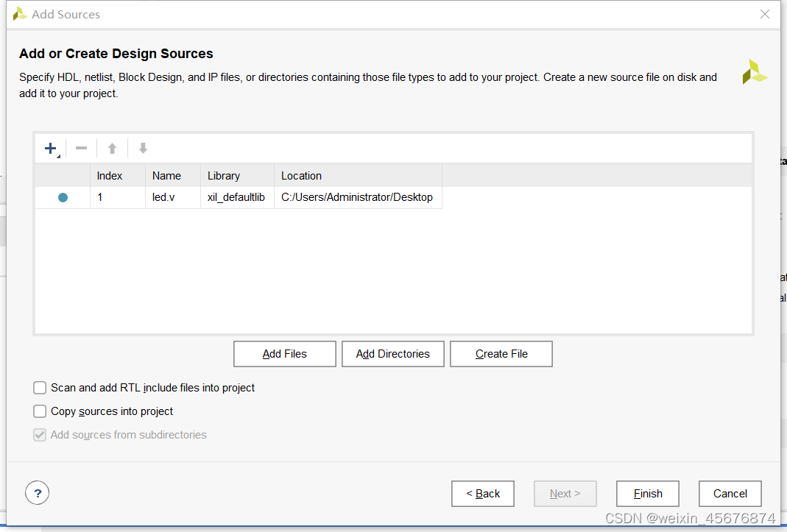Click index cell 1 of the led.v row
Image resolution: width=787 pixels, height=532 pixels.
(118, 198)
